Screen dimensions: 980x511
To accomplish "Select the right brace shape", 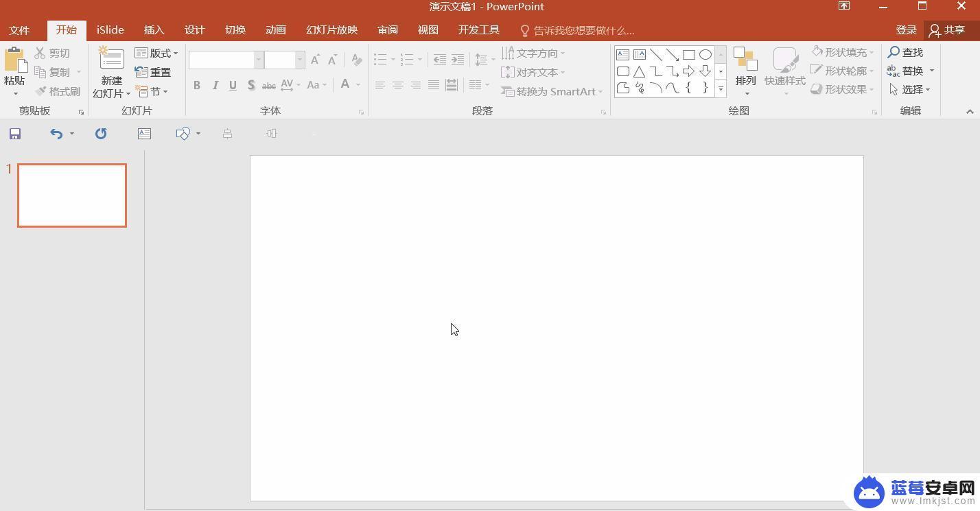I will coord(705,88).
